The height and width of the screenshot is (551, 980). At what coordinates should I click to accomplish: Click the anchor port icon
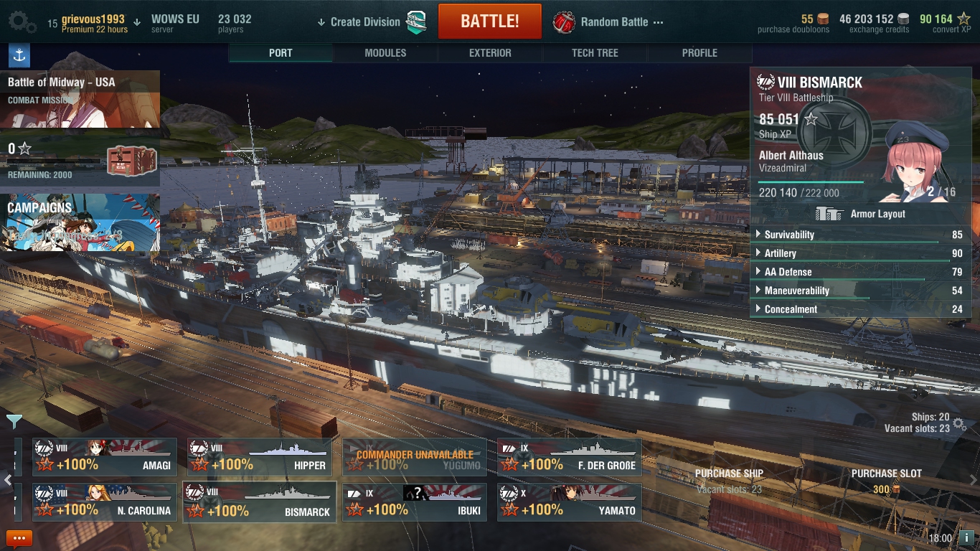(19, 55)
